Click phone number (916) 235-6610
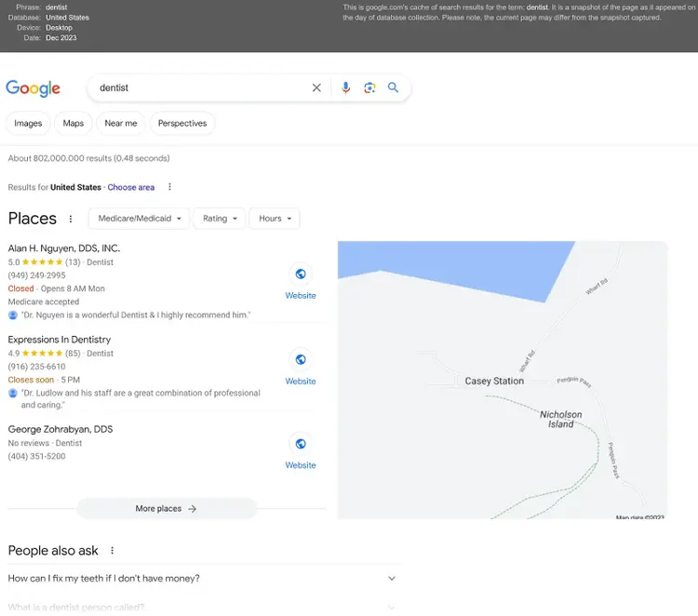The image size is (698, 616). [36, 367]
